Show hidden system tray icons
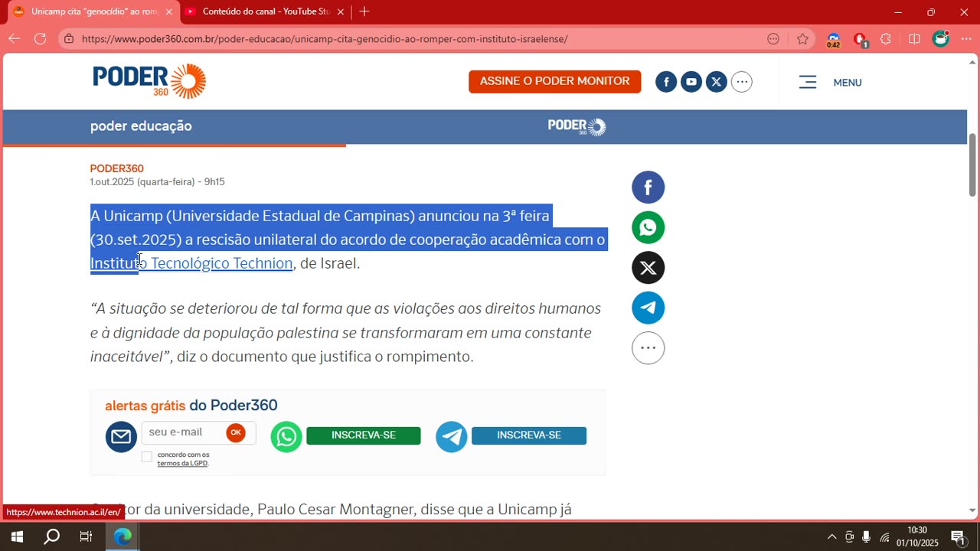The width and height of the screenshot is (980, 551). (832, 536)
